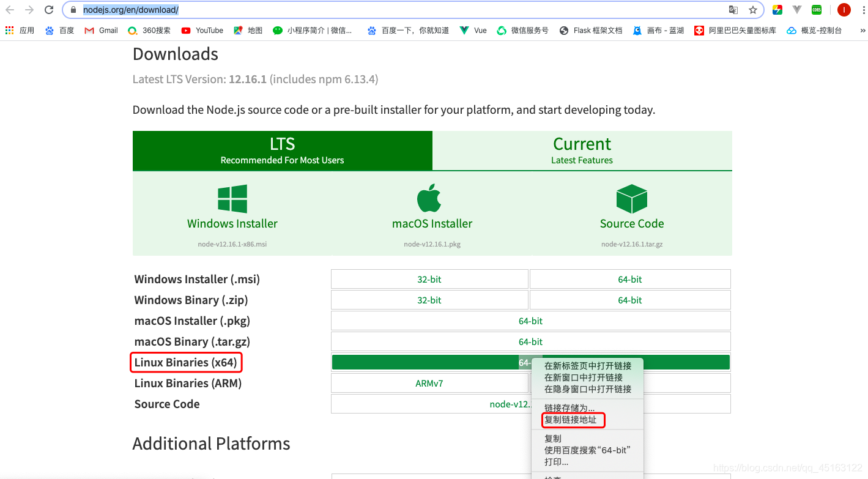Click the Downloads page heading
The width and height of the screenshot is (868, 479).
[176, 54]
